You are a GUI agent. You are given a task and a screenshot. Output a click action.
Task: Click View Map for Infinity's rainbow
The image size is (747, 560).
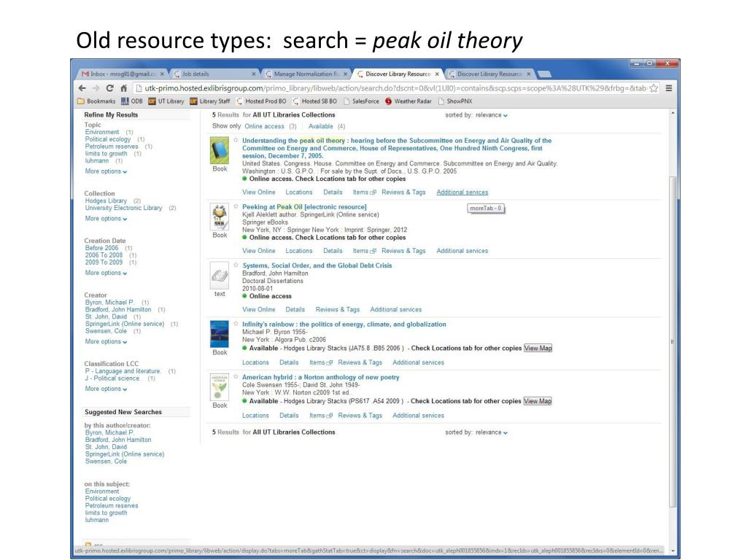tap(538, 348)
